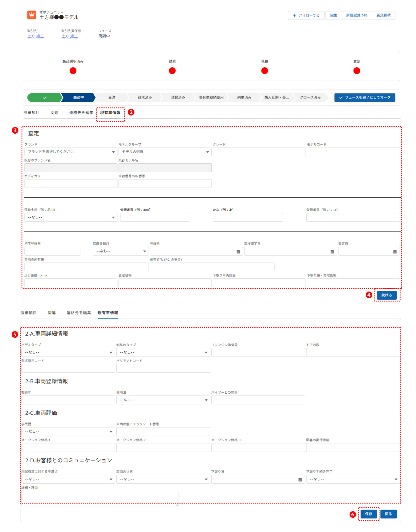
Task: Open the 事故歴 dropdown
Action: 68,431
